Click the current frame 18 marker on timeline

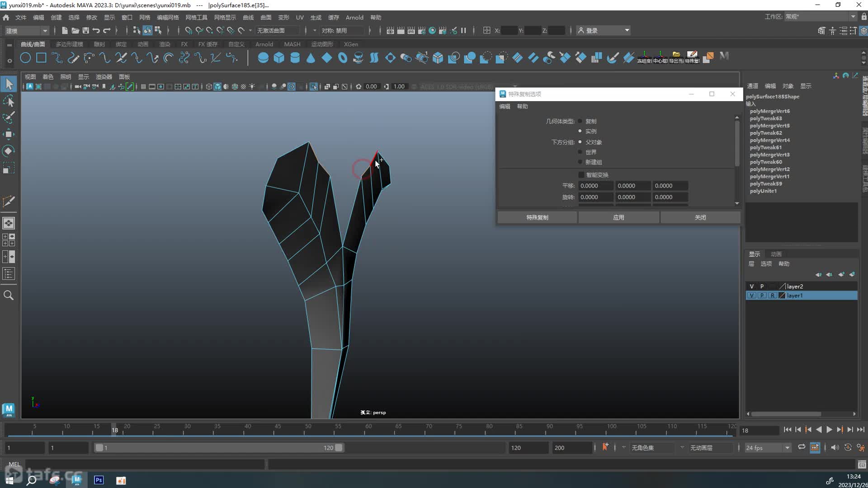tap(115, 430)
